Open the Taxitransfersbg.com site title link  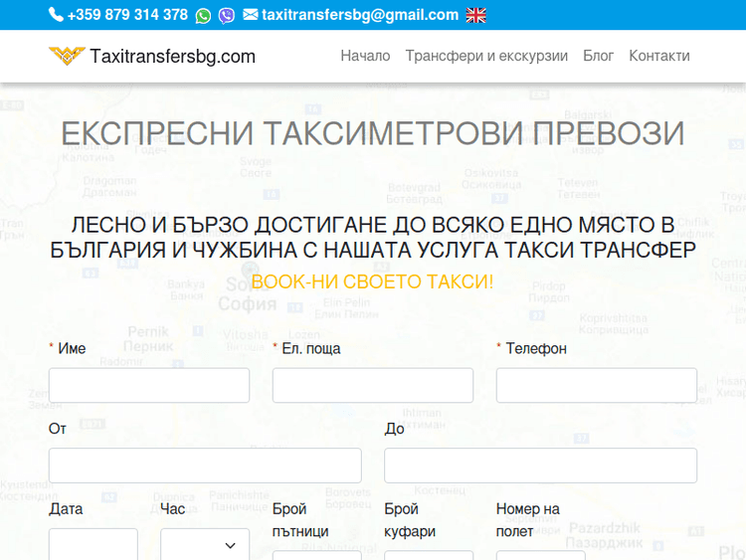pyautogui.click(x=172, y=57)
